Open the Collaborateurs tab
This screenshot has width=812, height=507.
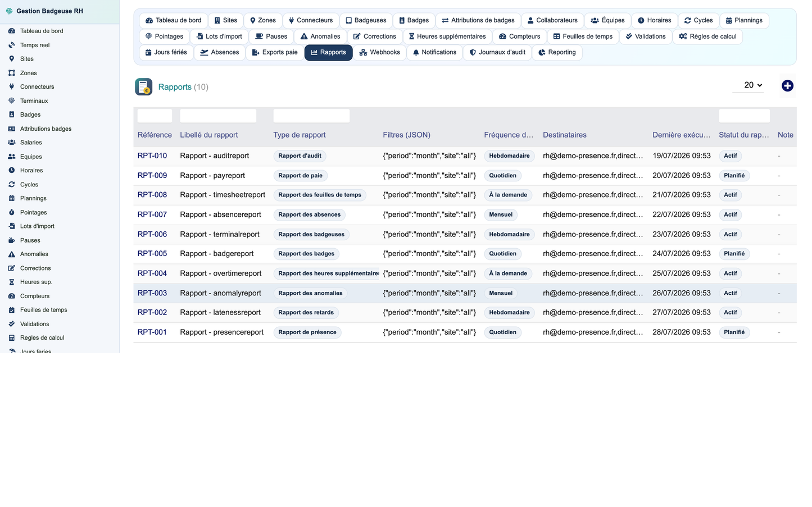tap(552, 20)
